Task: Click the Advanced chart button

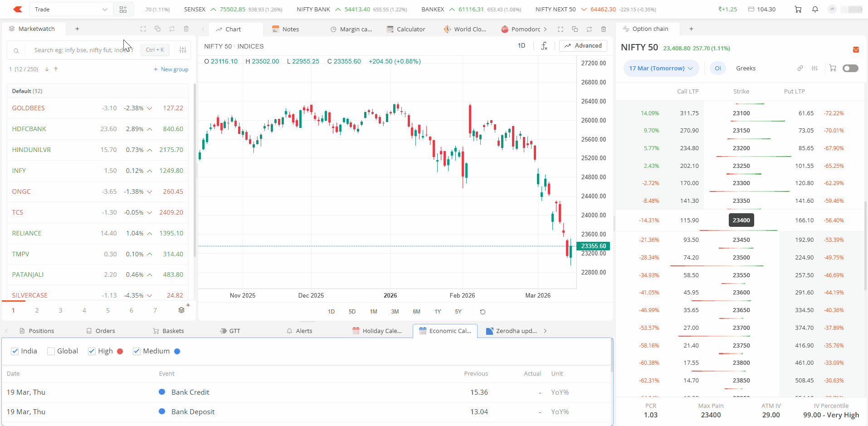Action: (583, 46)
